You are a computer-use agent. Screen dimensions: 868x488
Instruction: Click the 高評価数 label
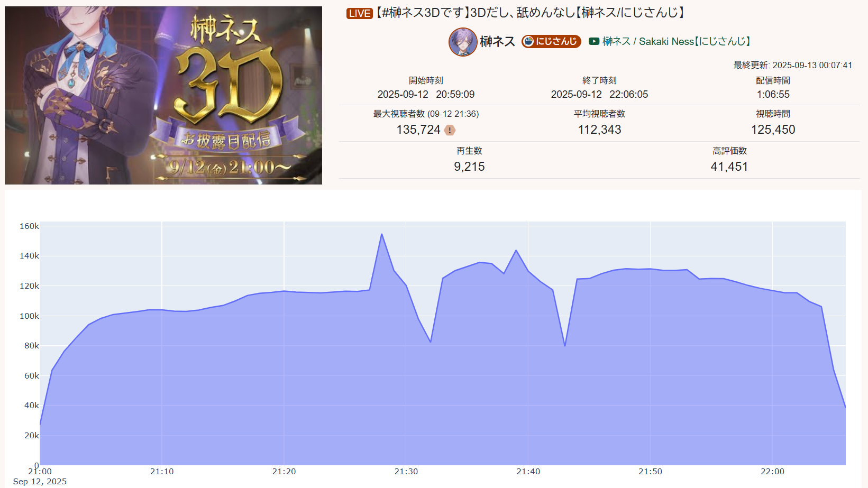coord(729,151)
